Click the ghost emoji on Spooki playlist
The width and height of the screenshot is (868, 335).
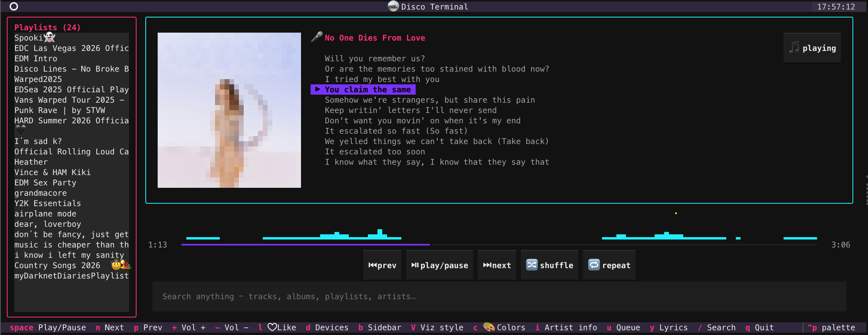(50, 37)
